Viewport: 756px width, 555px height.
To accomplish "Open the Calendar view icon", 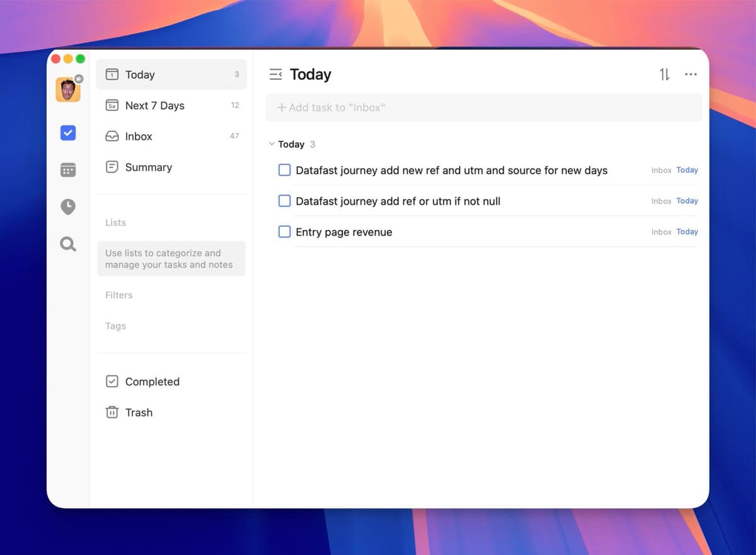I will point(67,169).
